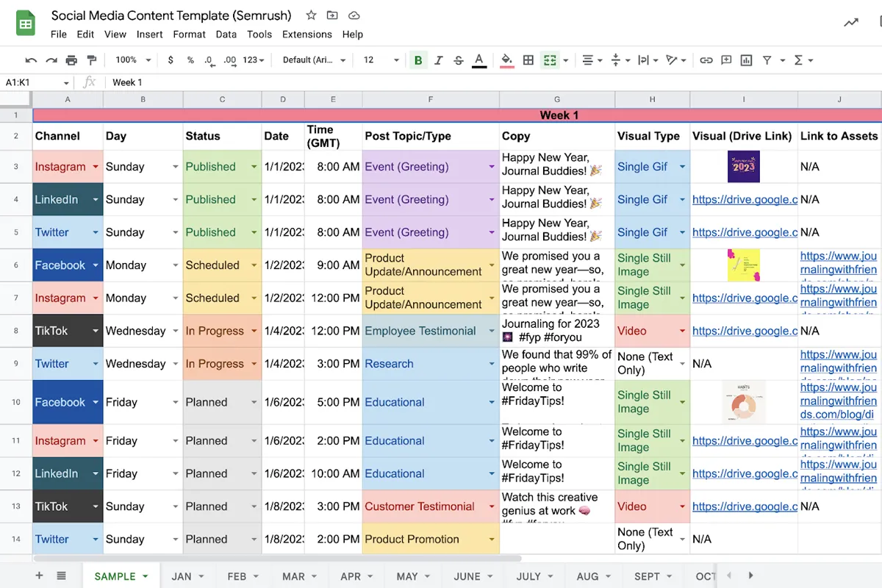This screenshot has height=588, width=882.
Task: Open the Extensions menu
Action: click(306, 34)
